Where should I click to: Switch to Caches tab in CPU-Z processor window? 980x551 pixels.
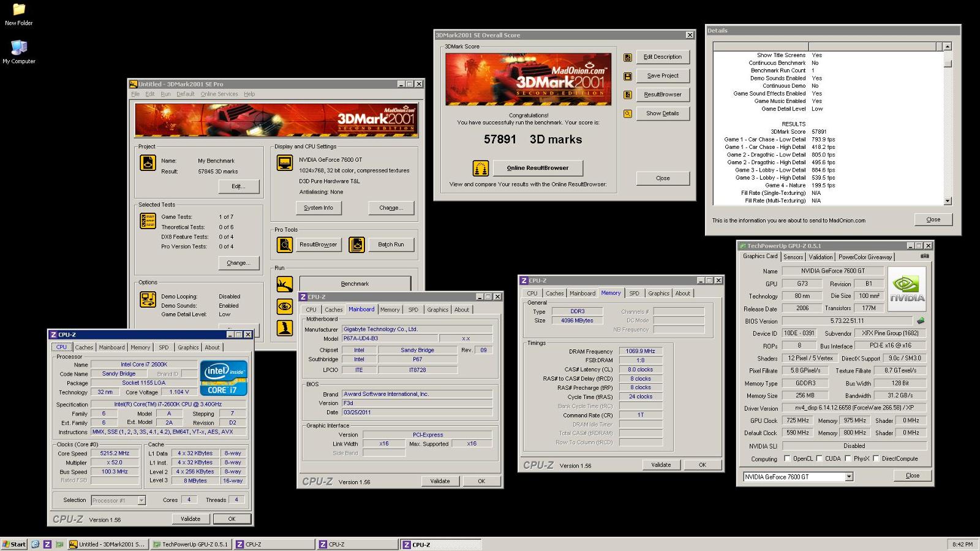pyautogui.click(x=84, y=348)
